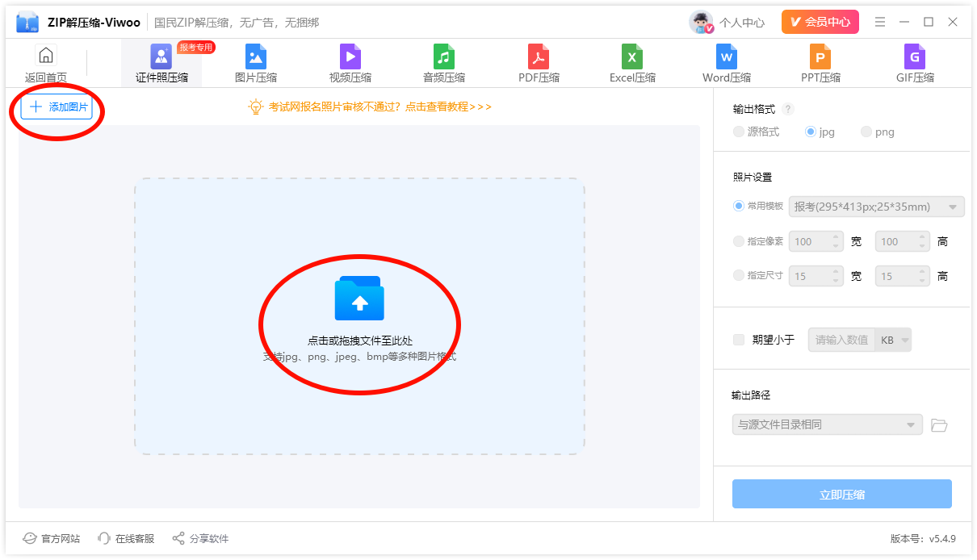Click the online support headset icon

(x=103, y=538)
